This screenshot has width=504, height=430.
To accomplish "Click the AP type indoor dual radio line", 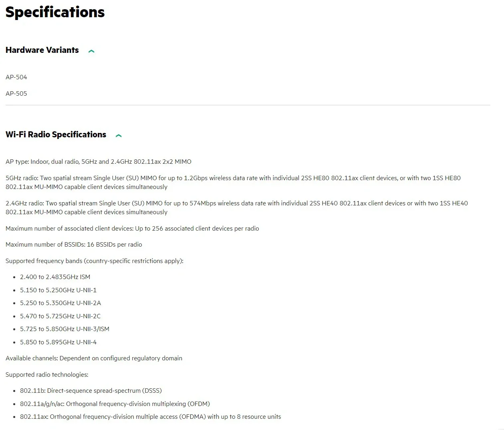I will (99, 162).
